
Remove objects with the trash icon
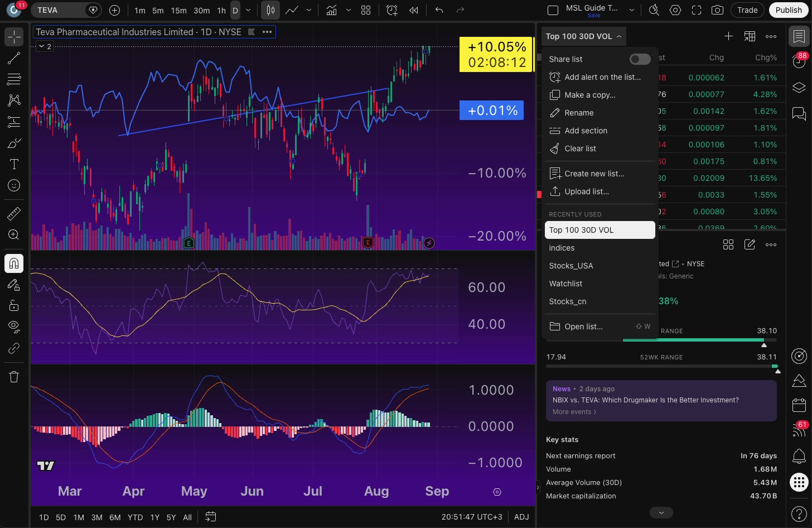pyautogui.click(x=14, y=377)
